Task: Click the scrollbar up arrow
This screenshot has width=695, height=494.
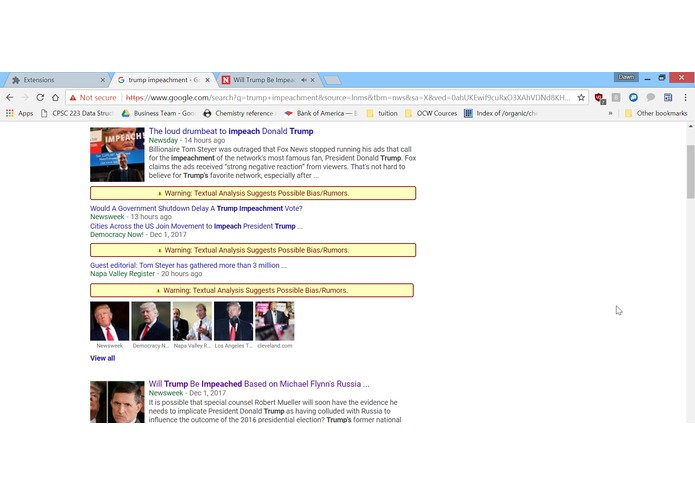Action: (x=691, y=126)
